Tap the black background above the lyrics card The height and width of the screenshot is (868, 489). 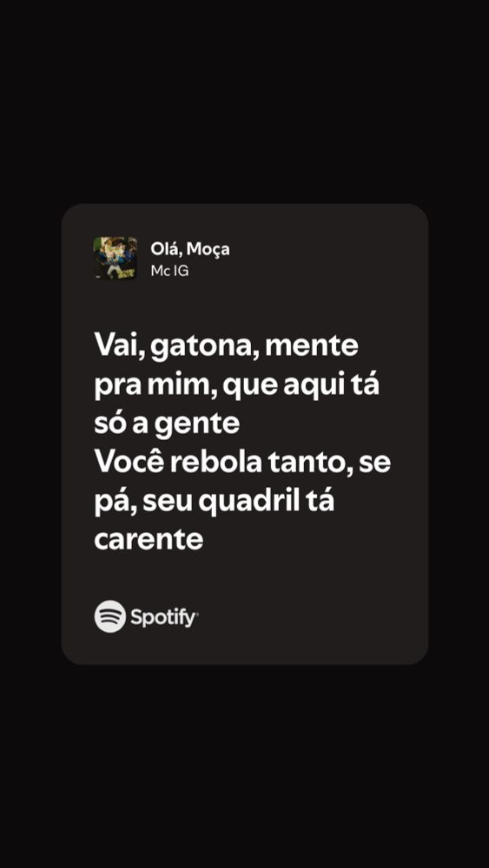click(244, 100)
